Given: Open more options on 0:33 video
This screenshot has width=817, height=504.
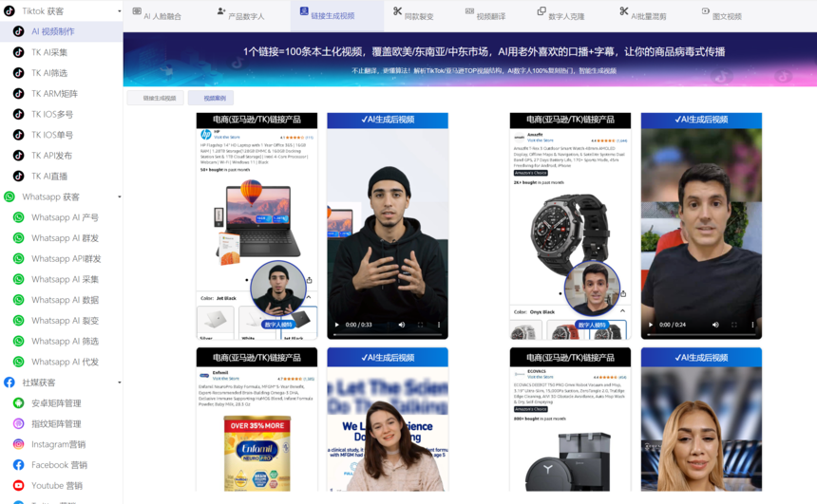Looking at the screenshot, I should pos(439,325).
